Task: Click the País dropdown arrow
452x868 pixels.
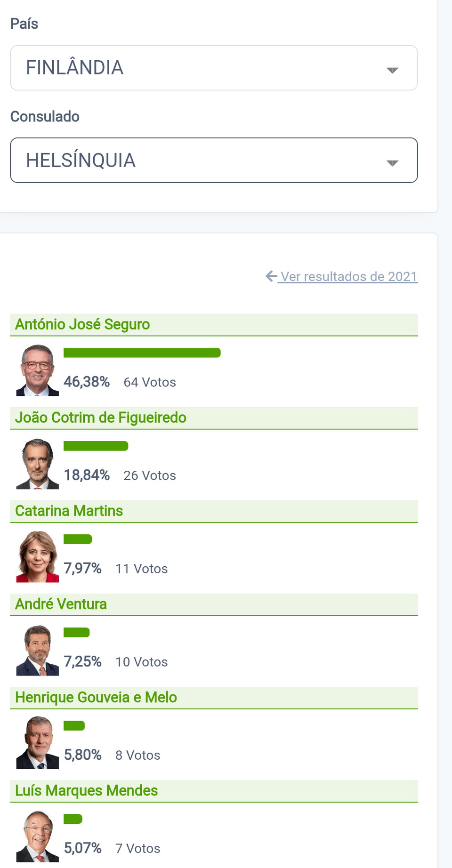Action: coord(392,70)
